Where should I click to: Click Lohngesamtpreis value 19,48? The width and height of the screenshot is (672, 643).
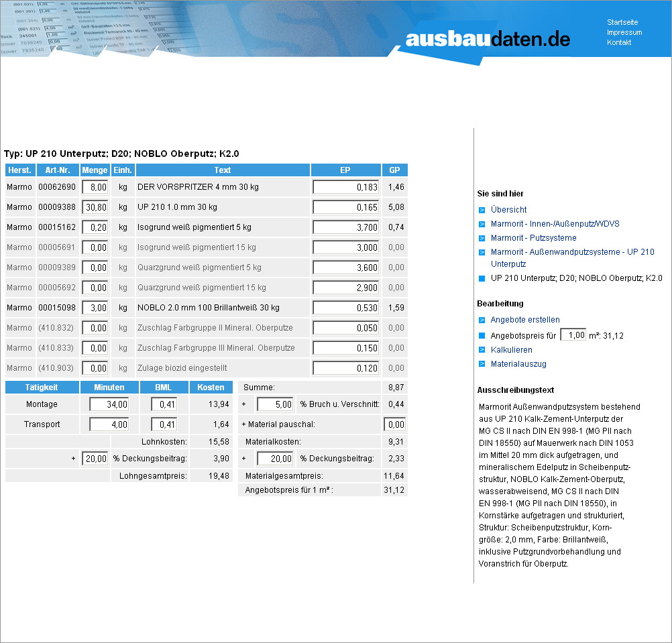[x=219, y=476]
